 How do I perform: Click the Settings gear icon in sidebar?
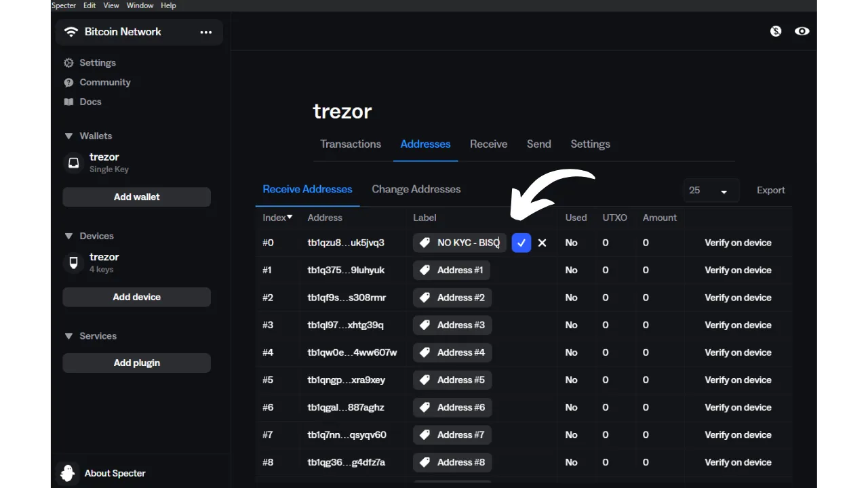(x=68, y=63)
